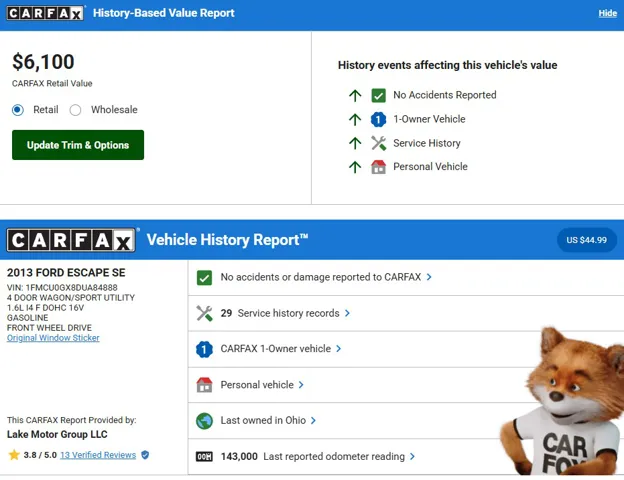Open the 13 Verified Reviews link
Image resolution: width=624 pixels, height=480 pixels.
[x=97, y=455]
